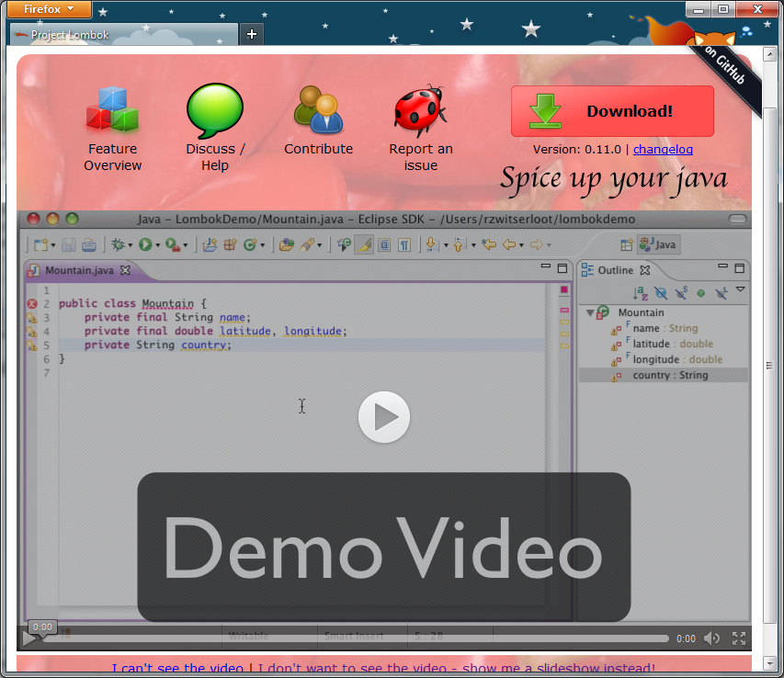The height and width of the screenshot is (678, 784).
Task: Click the ladybug Report an issue icon
Action: [420, 110]
